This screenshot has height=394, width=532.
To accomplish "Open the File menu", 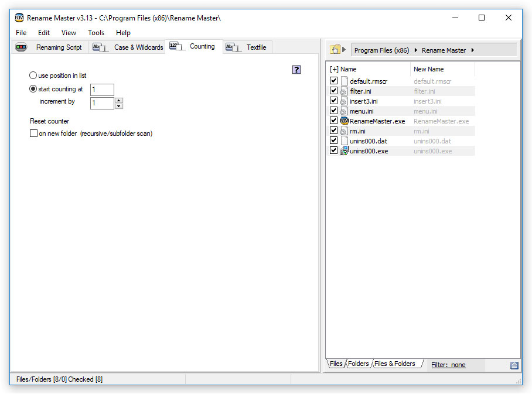I will tap(21, 33).
